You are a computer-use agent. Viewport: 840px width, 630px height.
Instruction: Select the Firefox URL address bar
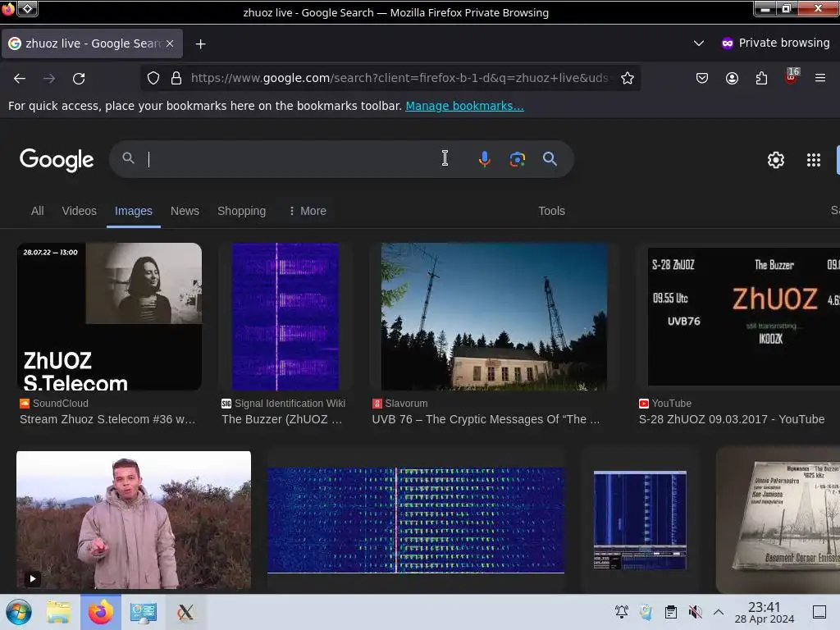[399, 78]
